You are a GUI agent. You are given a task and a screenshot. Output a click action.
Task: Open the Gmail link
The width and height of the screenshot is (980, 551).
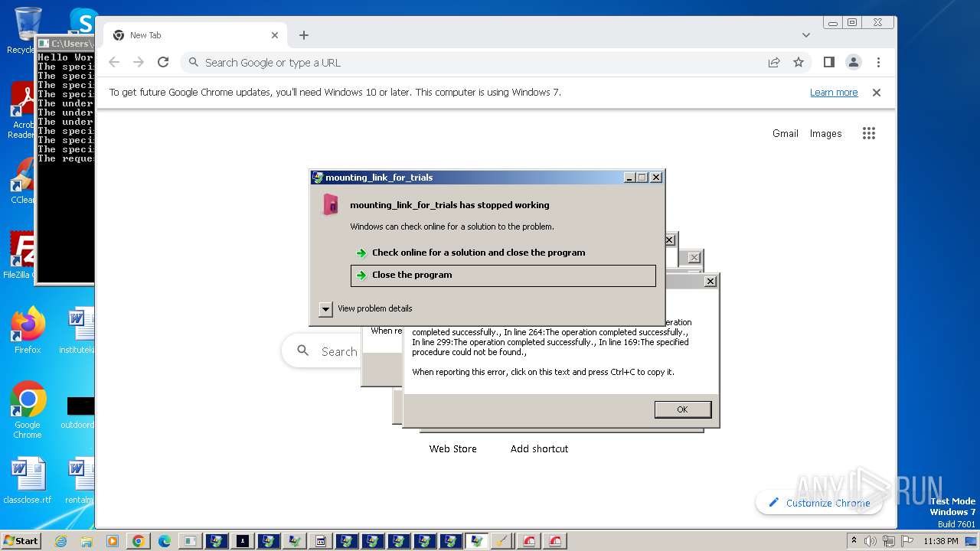(786, 133)
